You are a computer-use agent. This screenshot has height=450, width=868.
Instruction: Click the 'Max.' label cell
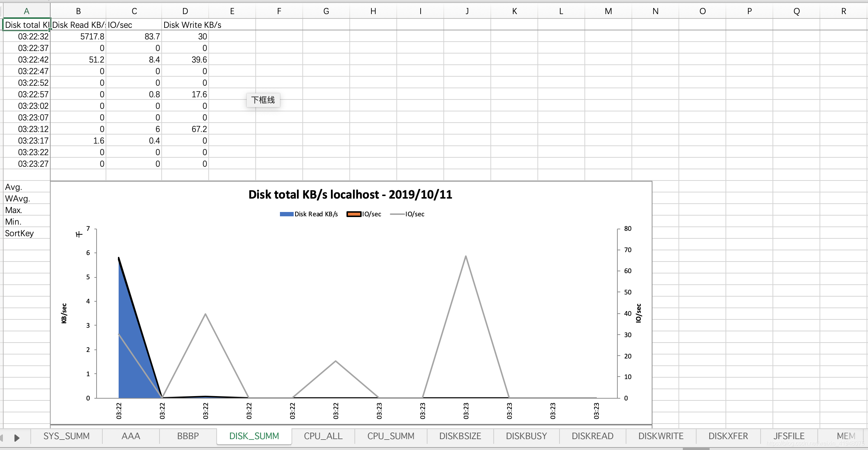pos(27,210)
